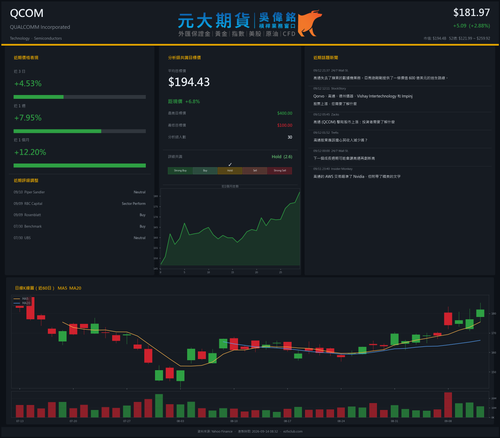Click the MA5 MA20 candlestick chart title

tap(48, 288)
